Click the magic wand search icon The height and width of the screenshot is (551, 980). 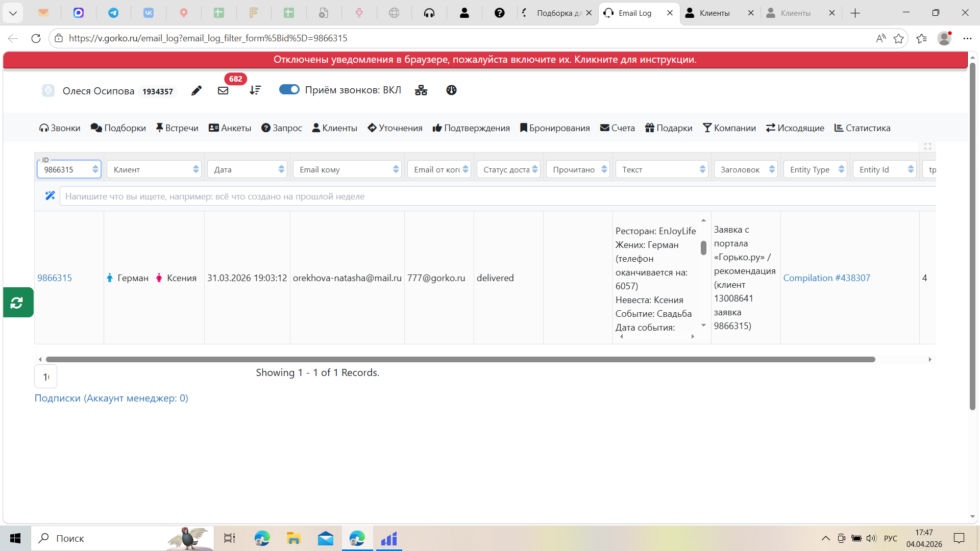(50, 196)
